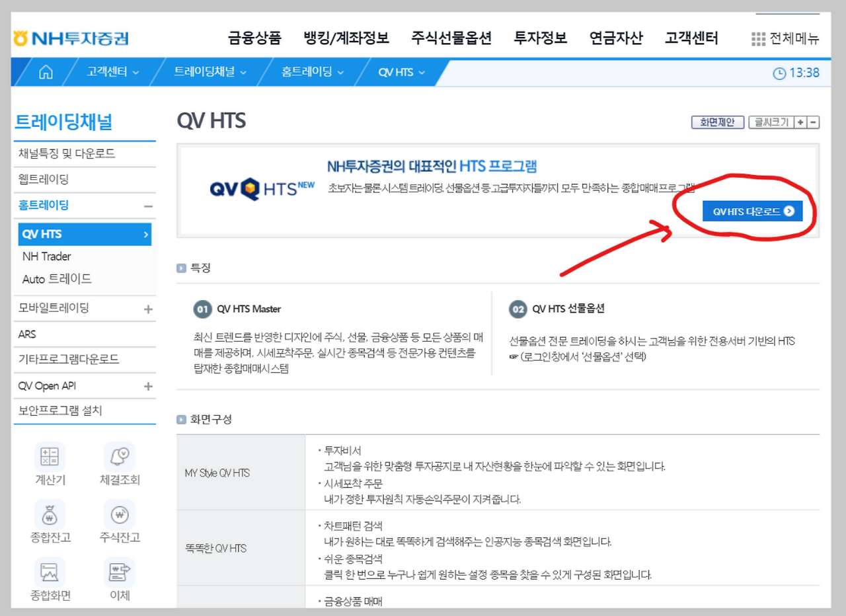The width and height of the screenshot is (846, 616).
Task: Select the 체결조회 icon in sidebar
Action: pos(119,463)
